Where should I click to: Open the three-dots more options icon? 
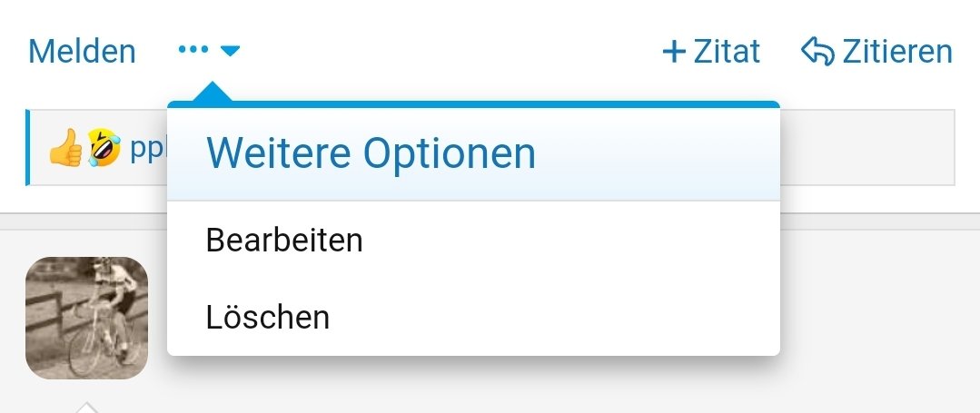click(x=193, y=51)
